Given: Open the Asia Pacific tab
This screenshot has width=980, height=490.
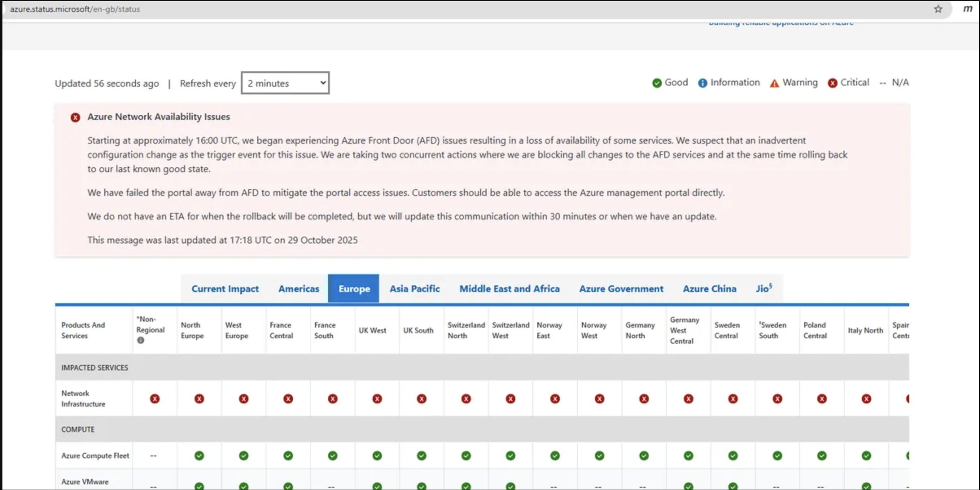Looking at the screenshot, I should (x=414, y=289).
